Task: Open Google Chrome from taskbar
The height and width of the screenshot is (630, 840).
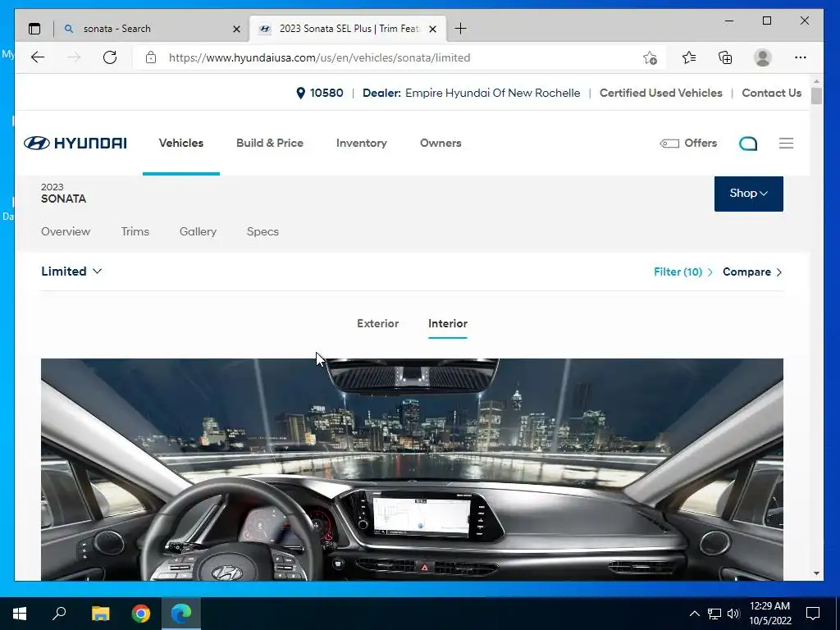Action: pos(141,614)
